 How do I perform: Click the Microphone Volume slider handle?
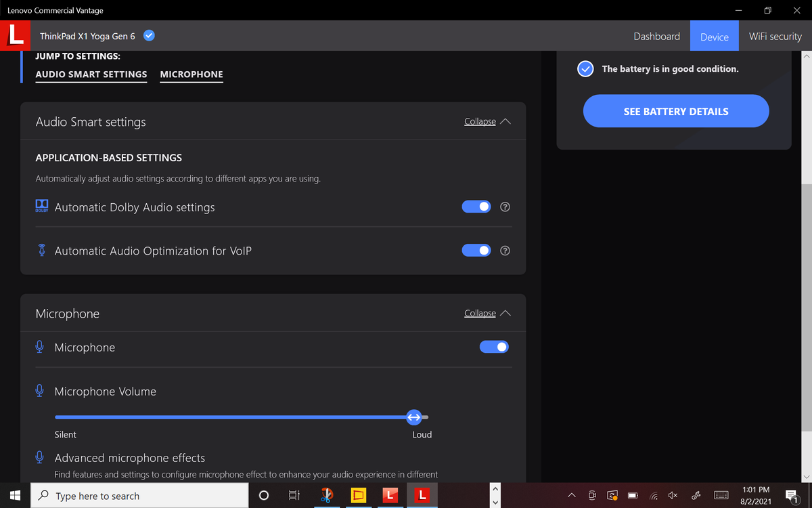coord(414,417)
